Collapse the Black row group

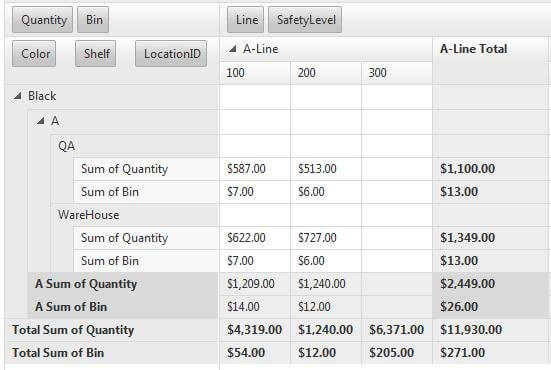point(18,96)
